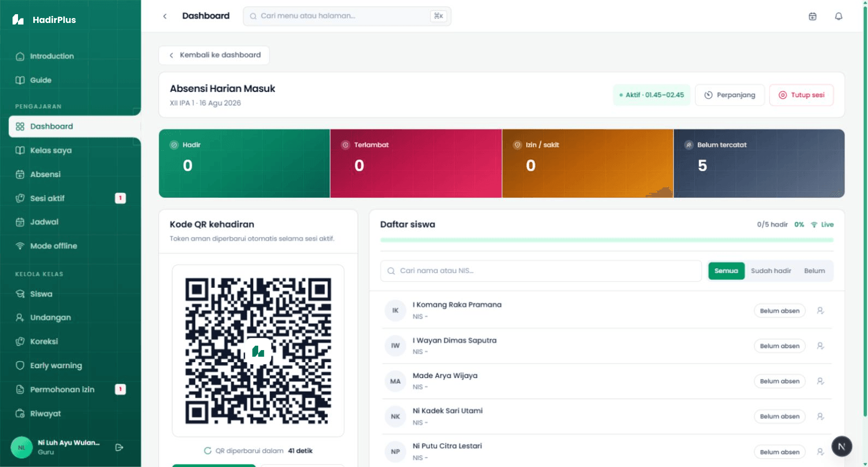Click IK avatar of I Komang Raka Pramana
The height and width of the screenshot is (467, 868).
click(x=395, y=310)
